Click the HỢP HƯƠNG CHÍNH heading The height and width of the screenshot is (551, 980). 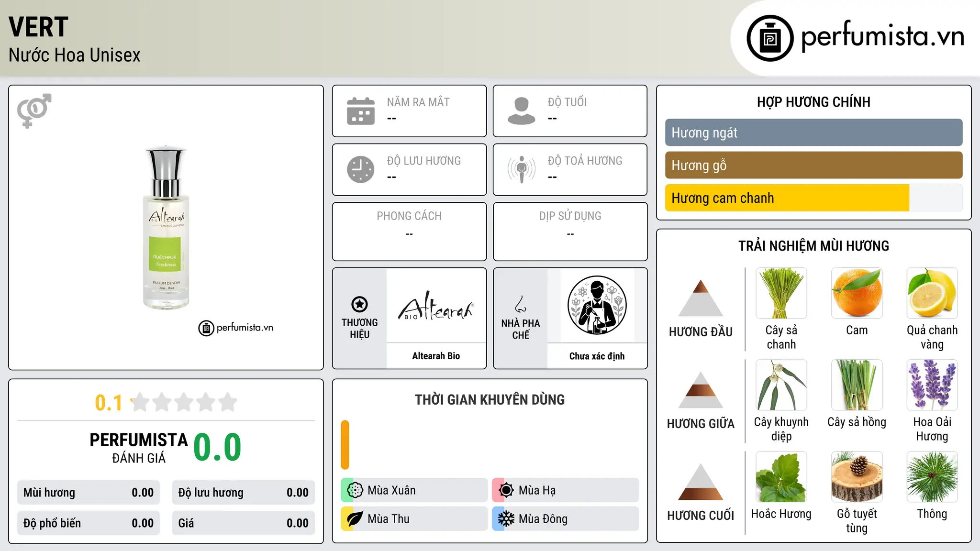[813, 102]
